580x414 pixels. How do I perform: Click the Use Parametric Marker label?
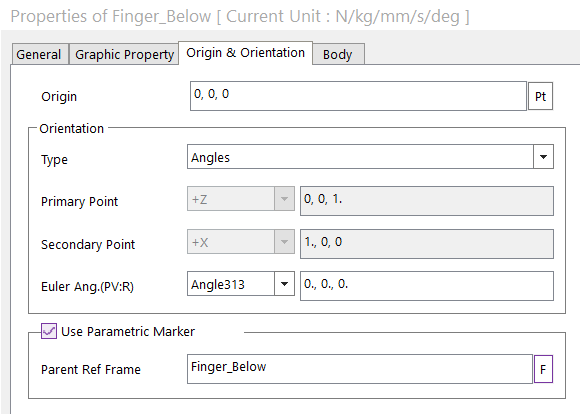(128, 331)
